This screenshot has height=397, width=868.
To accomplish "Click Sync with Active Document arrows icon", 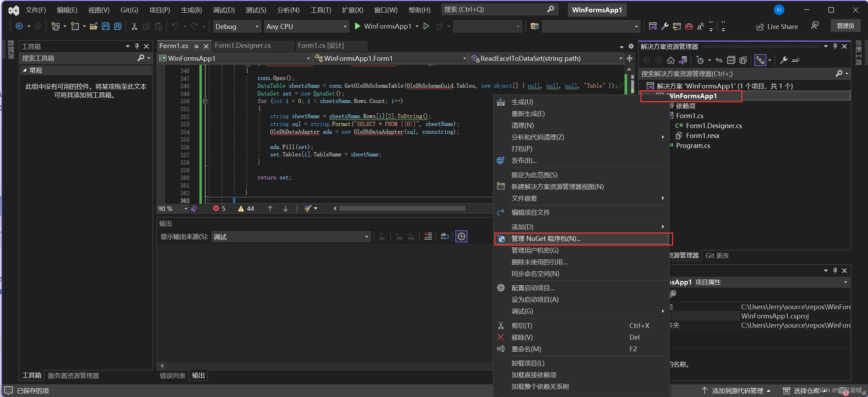I will (x=719, y=60).
